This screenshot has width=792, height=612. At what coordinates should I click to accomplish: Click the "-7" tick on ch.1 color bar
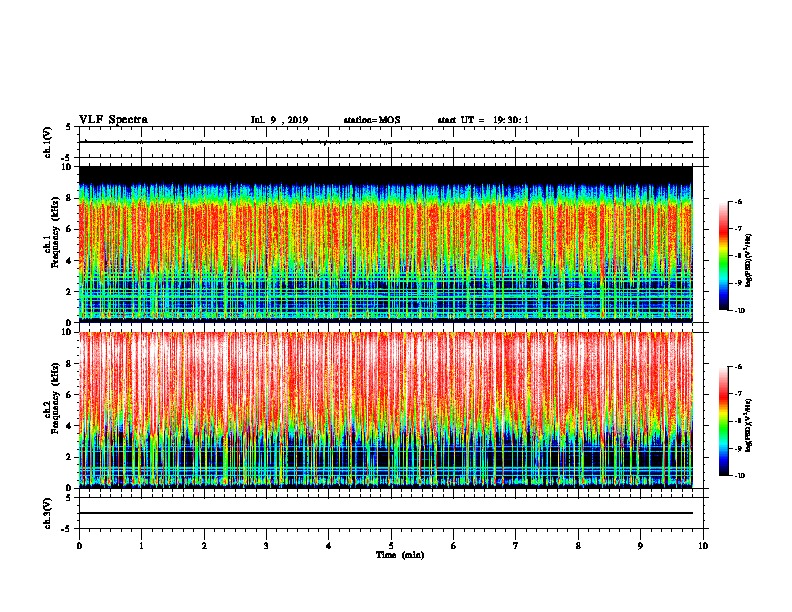[739, 228]
